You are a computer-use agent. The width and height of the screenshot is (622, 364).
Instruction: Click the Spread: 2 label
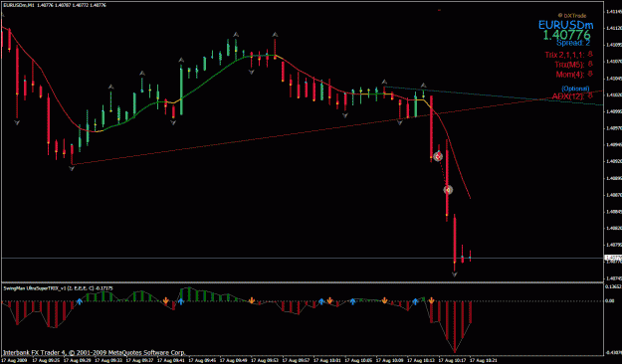(573, 43)
